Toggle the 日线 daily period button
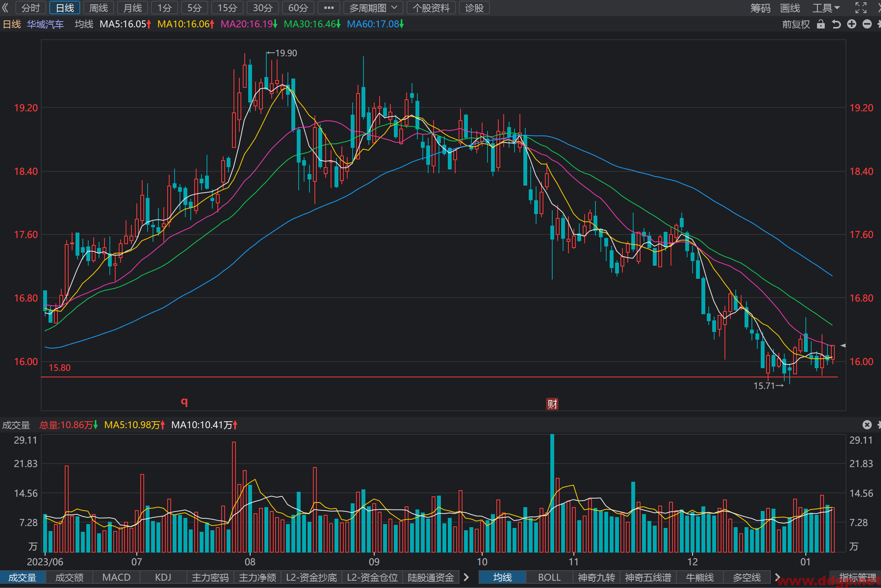The image size is (881, 588). click(x=65, y=8)
